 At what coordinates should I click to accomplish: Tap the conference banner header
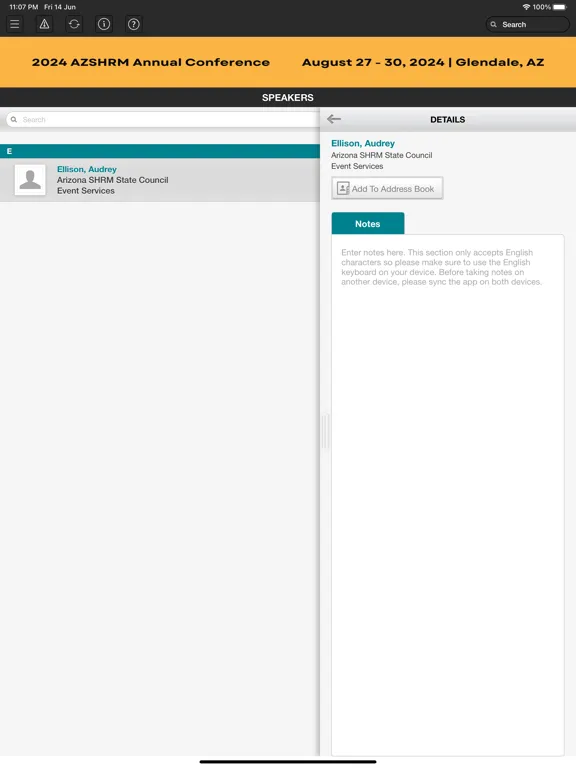point(288,62)
